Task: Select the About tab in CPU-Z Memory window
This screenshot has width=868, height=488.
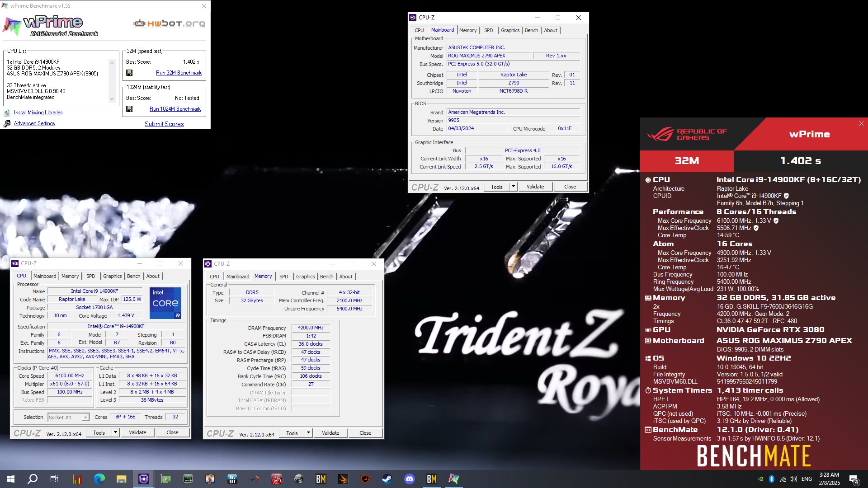Action: click(346, 277)
